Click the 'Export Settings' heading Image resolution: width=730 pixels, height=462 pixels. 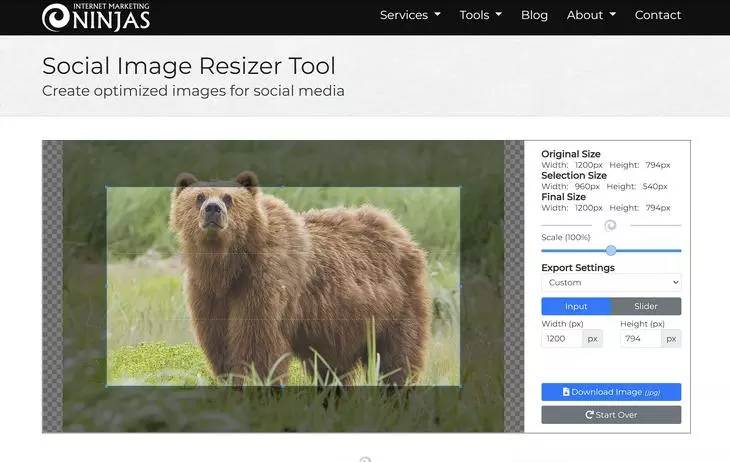[x=578, y=267]
